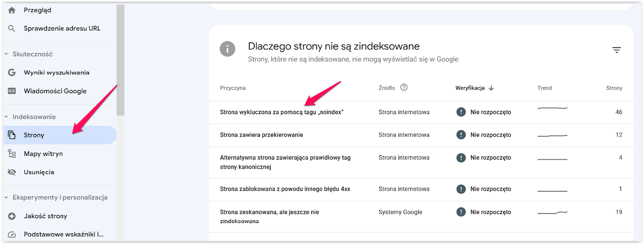Click the plus-circle icon for Jakość strony

pyautogui.click(x=12, y=216)
